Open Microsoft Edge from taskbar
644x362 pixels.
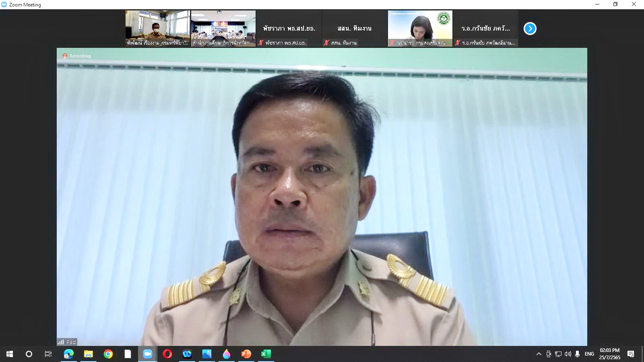point(69,354)
